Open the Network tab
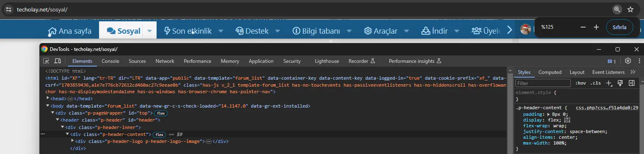 coord(165,61)
